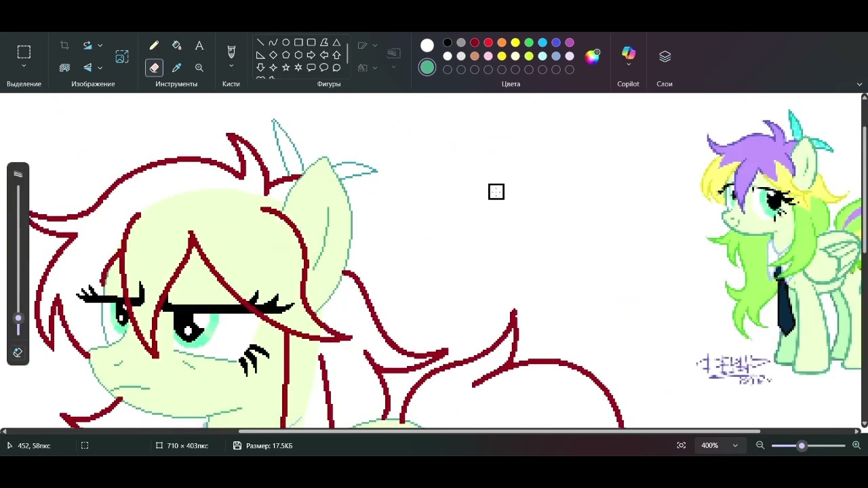The image size is (868, 488).
Task: Open the Copilot menu icon
Action: point(629,53)
